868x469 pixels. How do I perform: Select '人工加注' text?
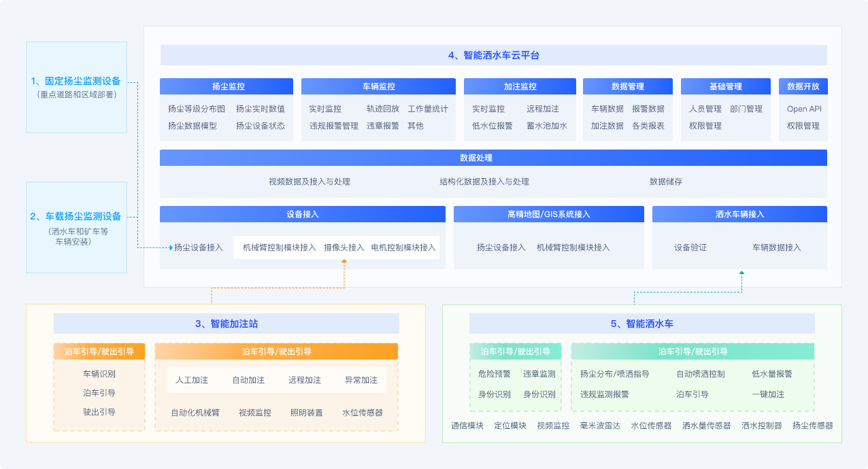[192, 380]
